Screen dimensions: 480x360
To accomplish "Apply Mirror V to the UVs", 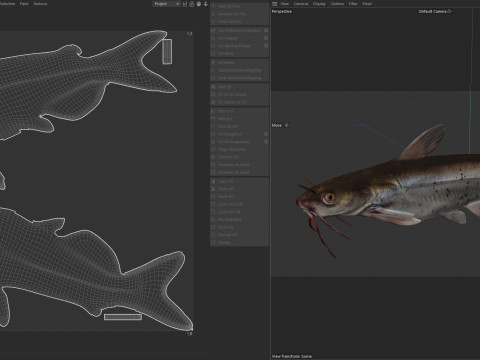I will click(239, 119).
